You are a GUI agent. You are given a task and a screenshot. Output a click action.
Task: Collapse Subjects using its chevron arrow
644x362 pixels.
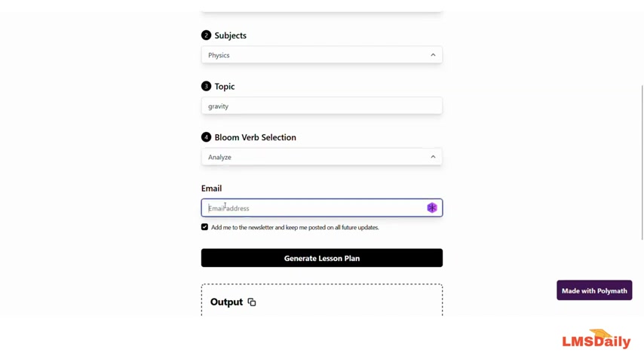(433, 55)
